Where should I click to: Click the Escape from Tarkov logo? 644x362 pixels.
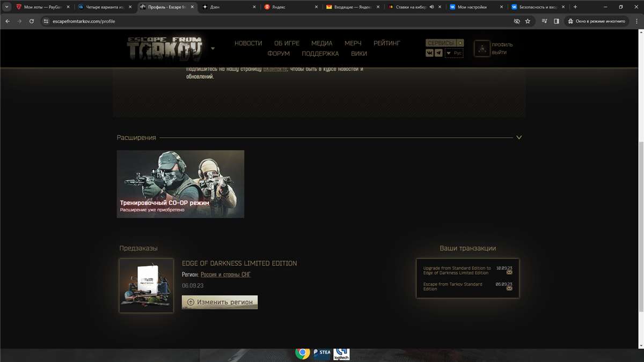tap(165, 49)
